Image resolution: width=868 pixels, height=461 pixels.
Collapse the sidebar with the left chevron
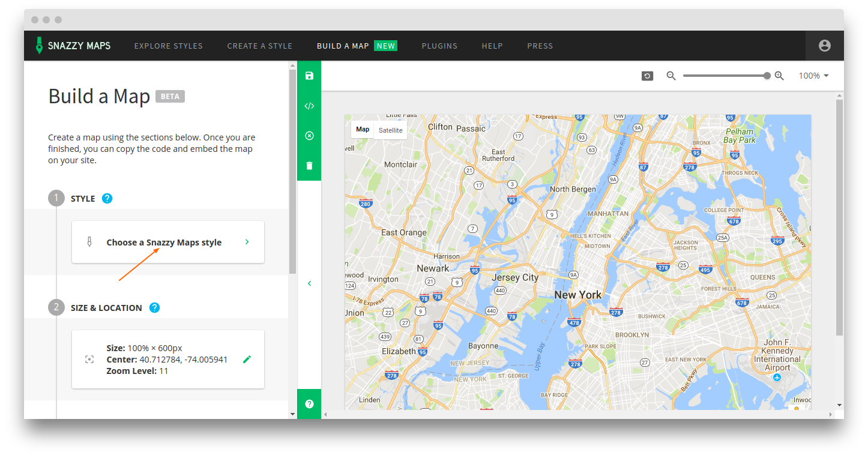309,283
